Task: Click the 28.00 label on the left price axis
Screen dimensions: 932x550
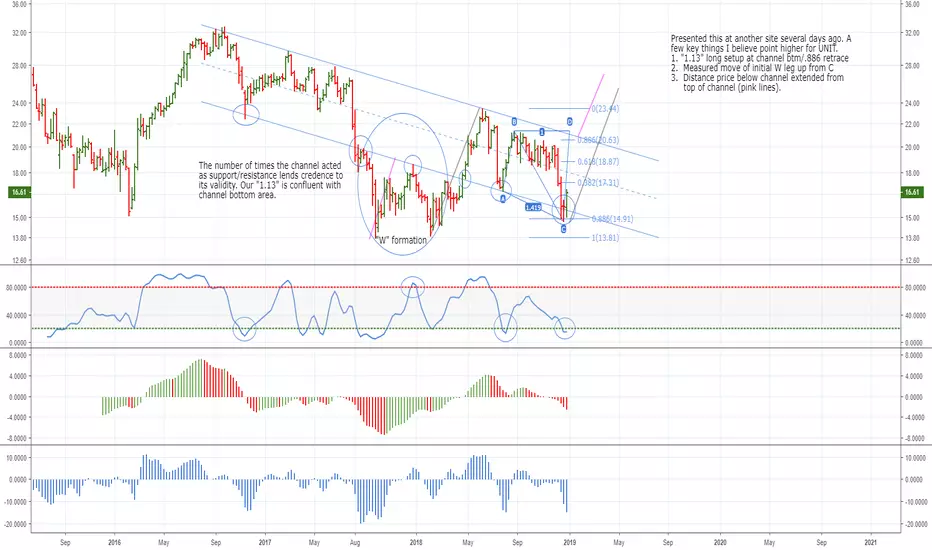Action: click(19, 66)
